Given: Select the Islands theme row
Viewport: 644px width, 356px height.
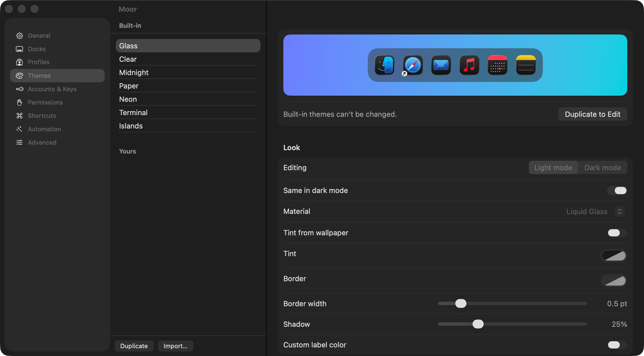Looking at the screenshot, I should tap(188, 126).
